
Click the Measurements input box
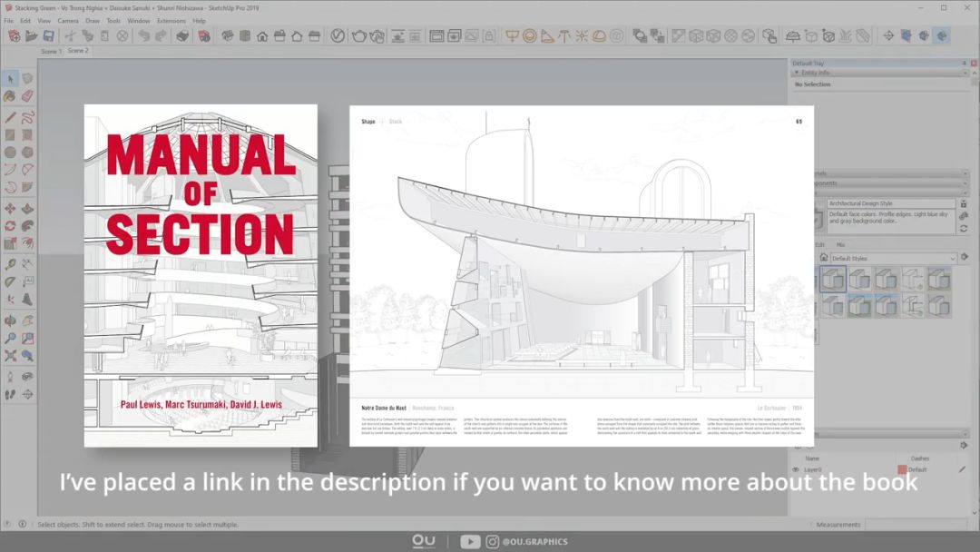(916, 525)
